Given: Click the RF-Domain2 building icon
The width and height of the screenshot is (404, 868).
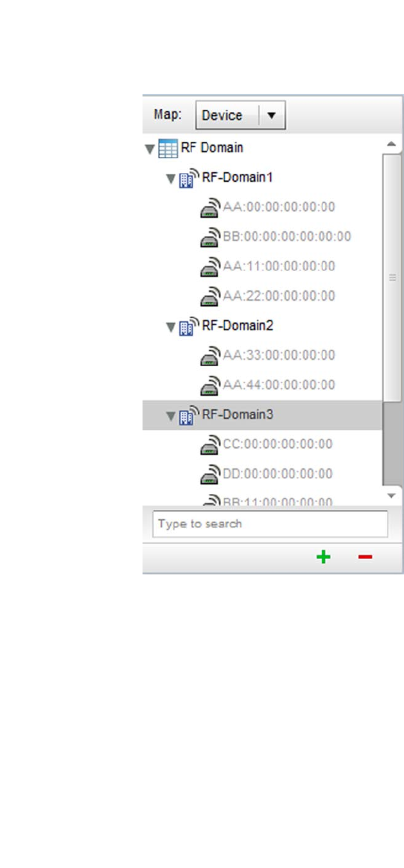Looking at the screenshot, I should pyautogui.click(x=189, y=327).
